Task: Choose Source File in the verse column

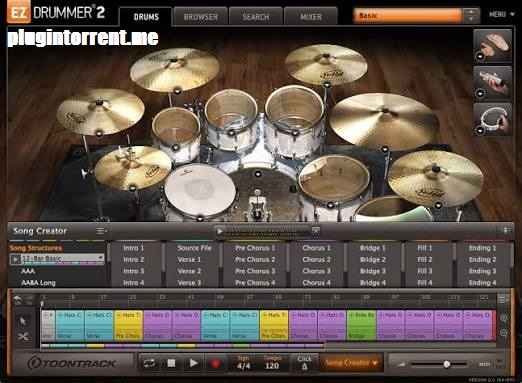Action: pyautogui.click(x=194, y=248)
